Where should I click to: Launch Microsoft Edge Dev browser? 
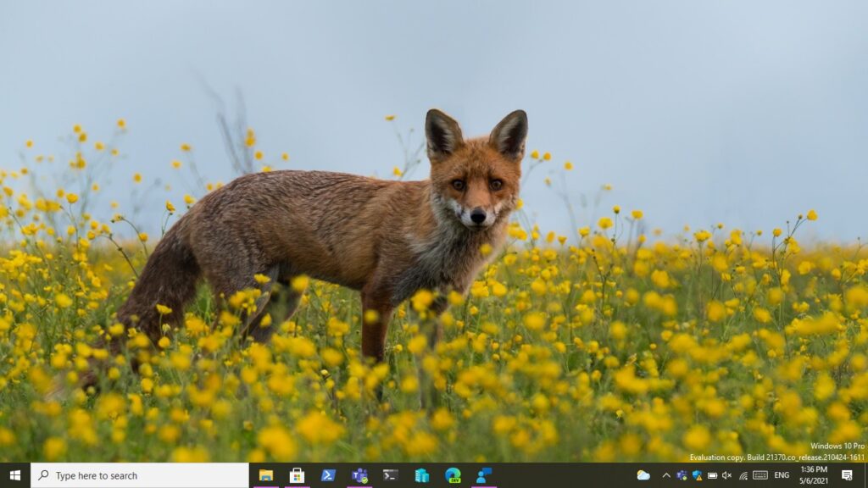453,475
